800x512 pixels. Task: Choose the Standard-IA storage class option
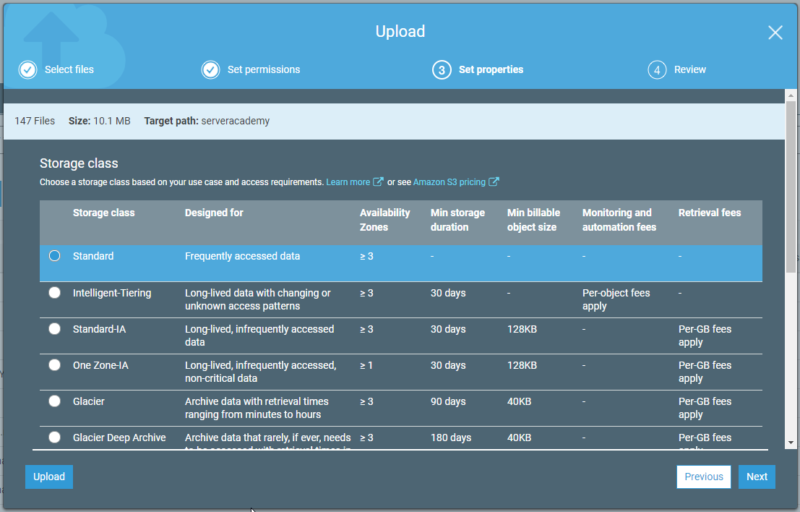coord(55,329)
